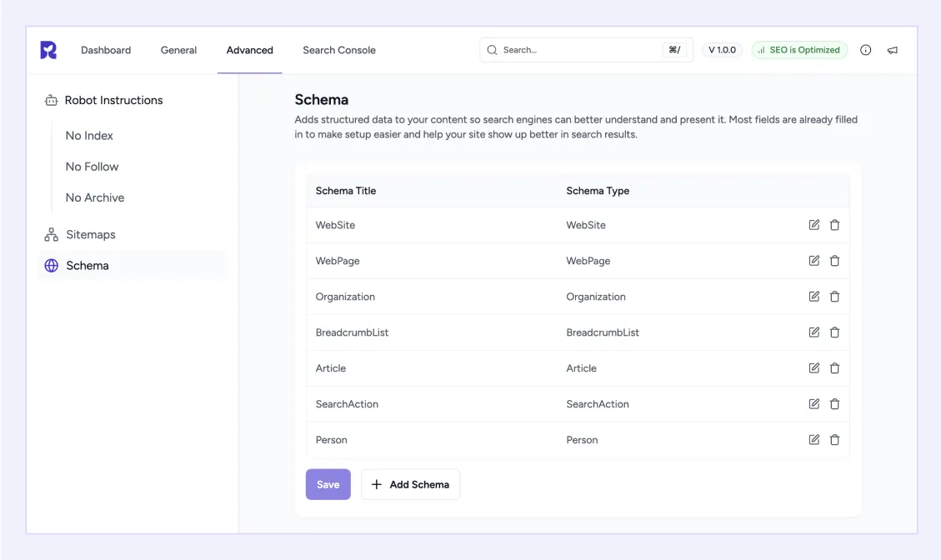
Task: Click the purple app logo
Action: [x=48, y=50]
